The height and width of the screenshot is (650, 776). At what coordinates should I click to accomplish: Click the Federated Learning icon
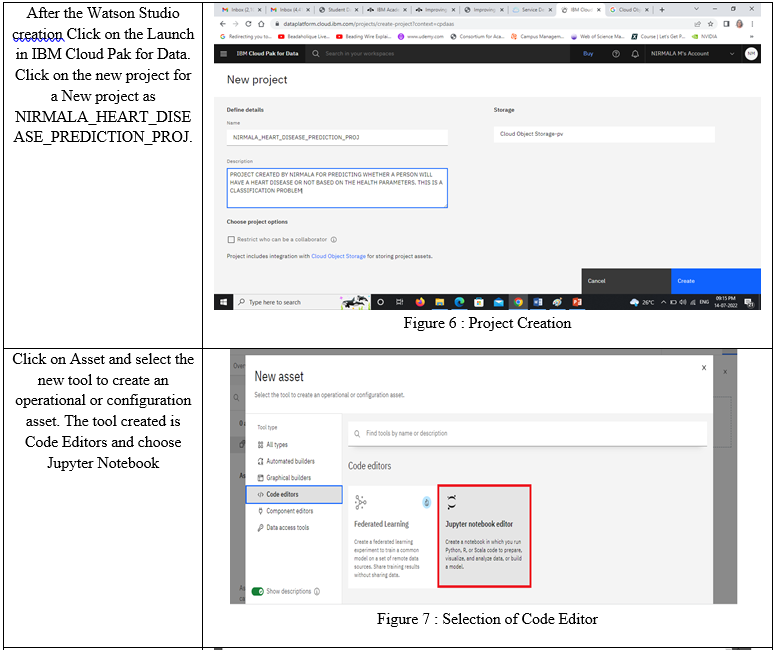tap(360, 501)
